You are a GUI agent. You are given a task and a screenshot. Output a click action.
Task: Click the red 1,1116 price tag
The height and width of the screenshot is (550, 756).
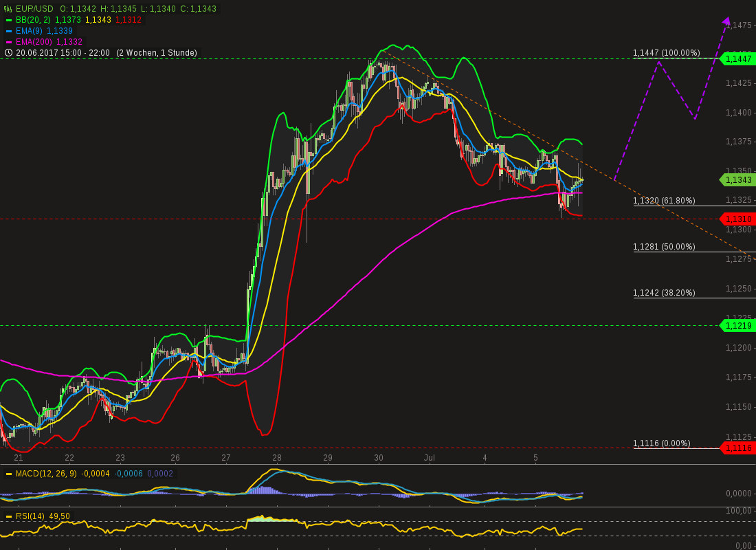click(x=737, y=448)
